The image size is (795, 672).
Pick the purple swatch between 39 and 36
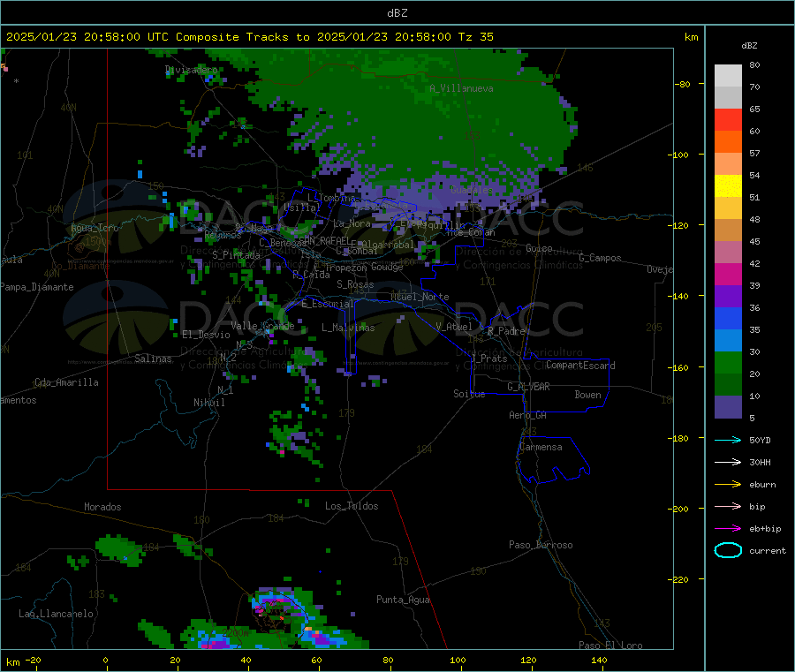coord(728,297)
